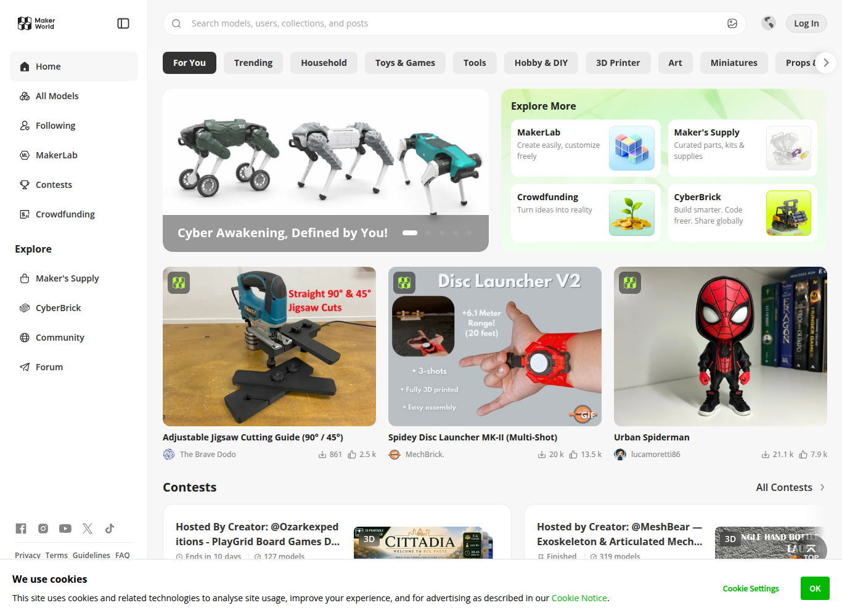This screenshot has width=842, height=616.
Task: Open the CyberBrick explore card
Action: (743, 213)
